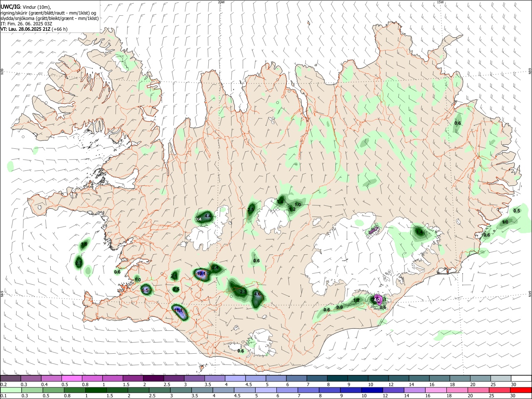
Task: Select the muted purple 0.2–0.3 swatch, top legend row
Action: [10, 378]
